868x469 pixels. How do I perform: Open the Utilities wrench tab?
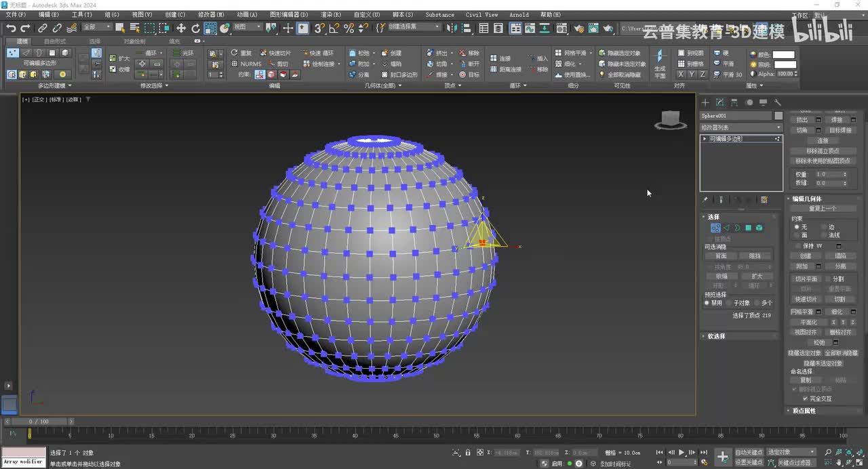coord(778,102)
